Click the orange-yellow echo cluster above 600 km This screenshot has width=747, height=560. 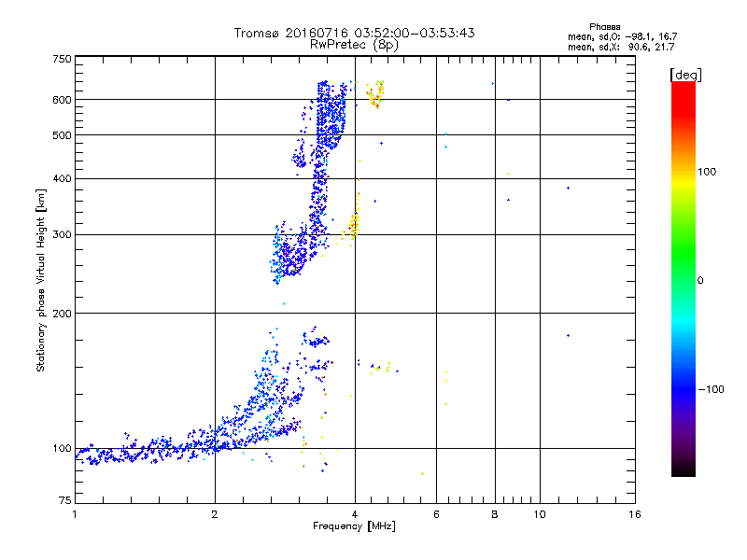[376, 94]
